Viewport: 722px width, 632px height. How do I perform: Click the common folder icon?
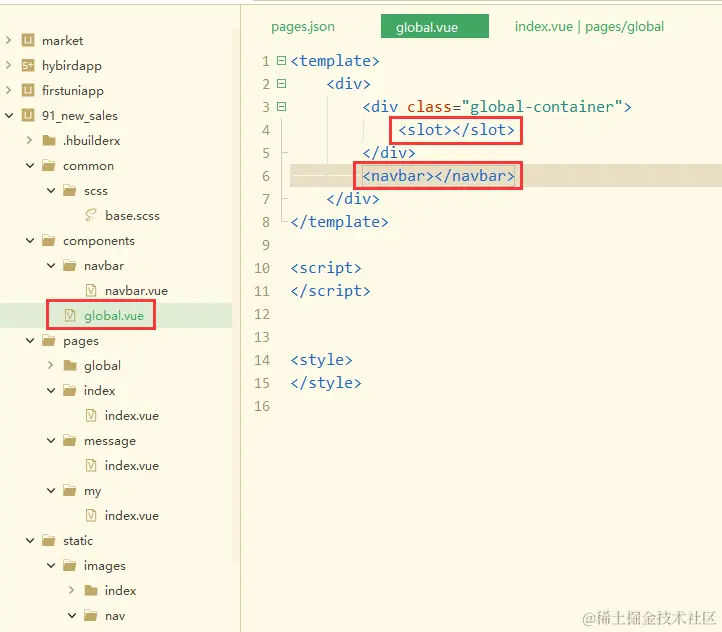pyautogui.click(x=49, y=166)
